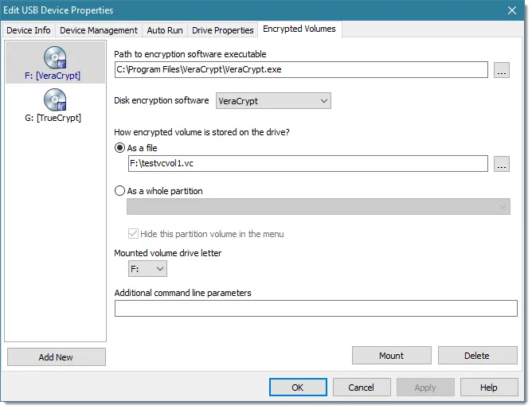Open the Mounted volume drive letter dropdown
532x409 pixels.
point(147,269)
